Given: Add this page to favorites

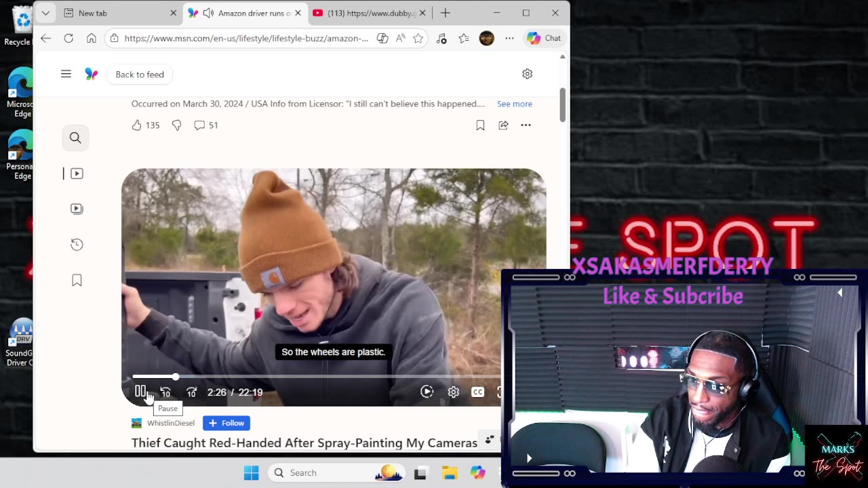Looking at the screenshot, I should tap(418, 38).
